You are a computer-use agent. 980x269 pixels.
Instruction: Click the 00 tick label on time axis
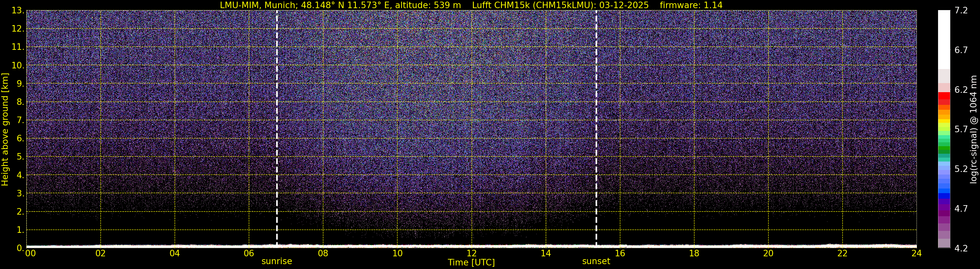pyautogui.click(x=31, y=254)
